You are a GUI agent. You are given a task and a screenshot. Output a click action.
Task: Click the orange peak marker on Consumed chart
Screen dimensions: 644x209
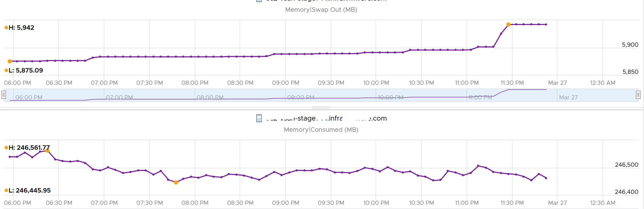47,151
